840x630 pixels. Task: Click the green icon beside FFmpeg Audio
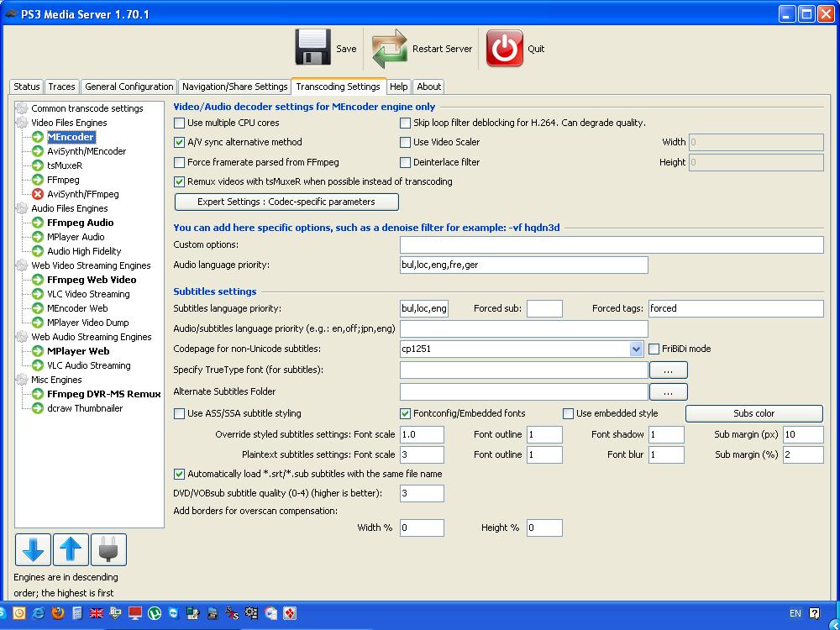click(38, 223)
